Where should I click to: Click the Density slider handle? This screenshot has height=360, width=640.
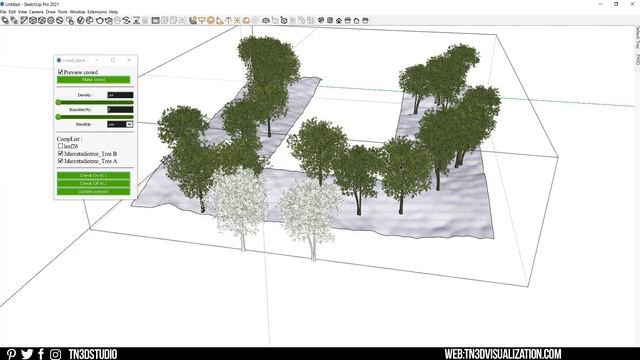tap(58, 102)
